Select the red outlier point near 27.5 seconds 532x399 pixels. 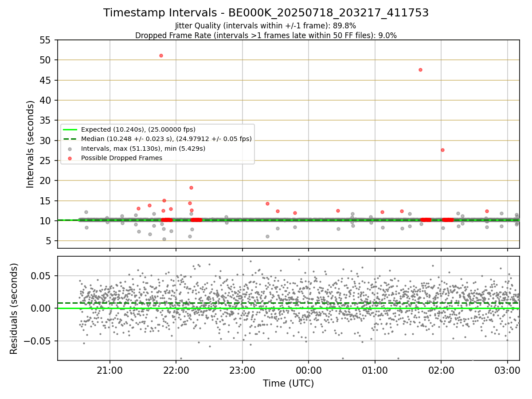(442, 150)
